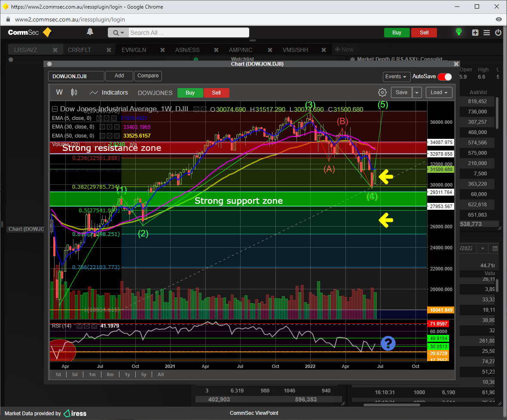Remove the EMA (50, close, 0) indicator
Image resolution: width=507 pixels, height=420 pixels.
[x=116, y=136]
